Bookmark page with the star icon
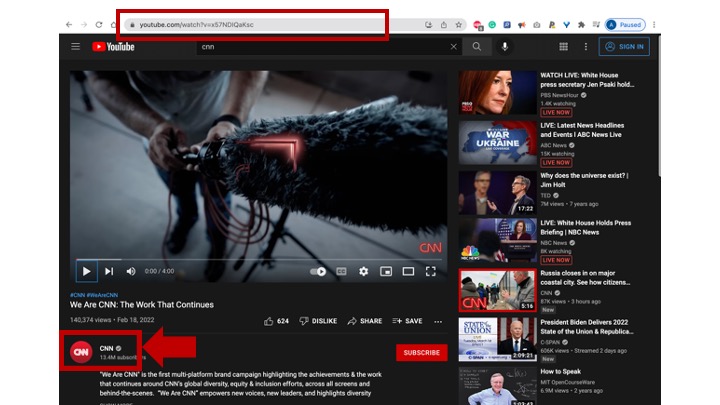 (x=458, y=25)
